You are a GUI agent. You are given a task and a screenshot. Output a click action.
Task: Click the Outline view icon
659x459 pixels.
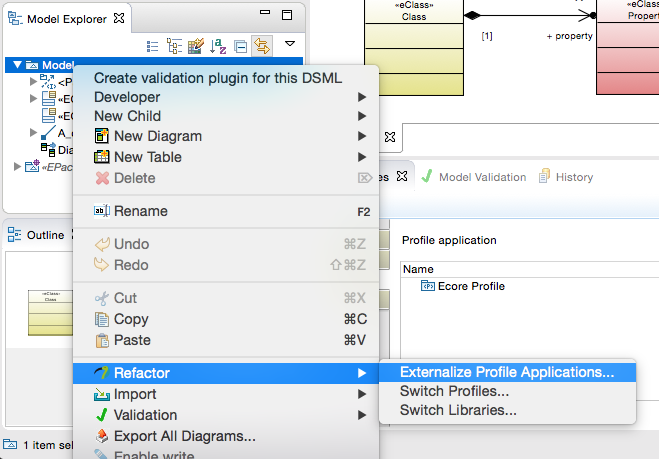coord(14,235)
